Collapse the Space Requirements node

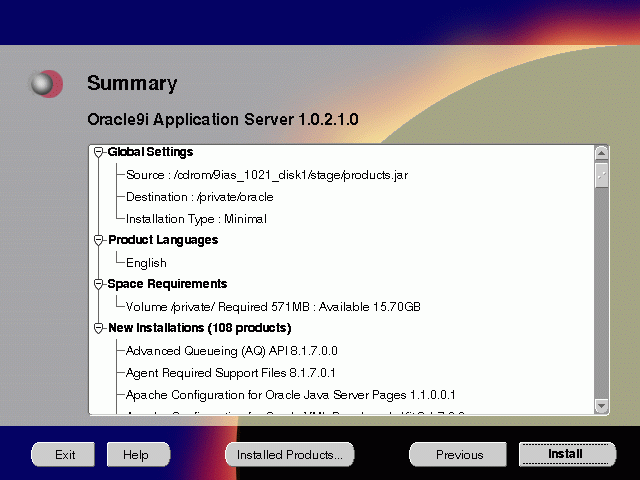98,284
